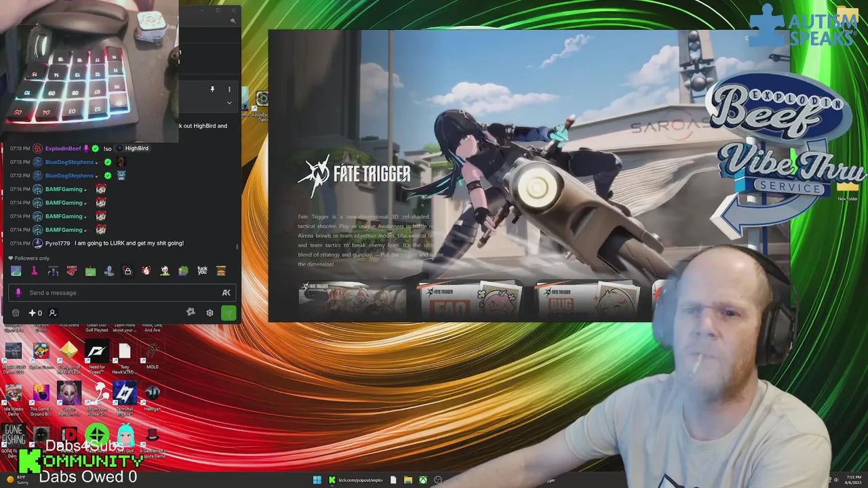Click the green send message button
Image resolution: width=868 pixels, height=488 pixels.
[229, 312]
